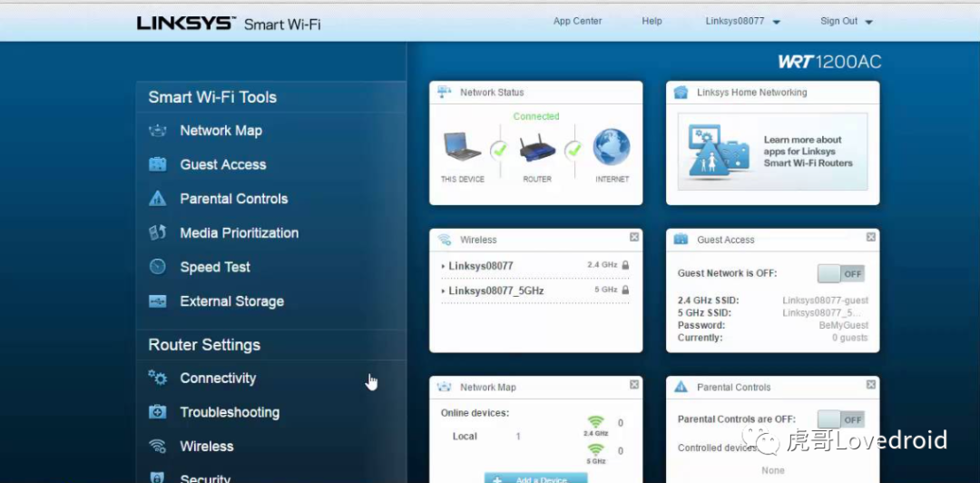Click the Guest Access sidebar icon
980x483 pixels.
coord(157,164)
